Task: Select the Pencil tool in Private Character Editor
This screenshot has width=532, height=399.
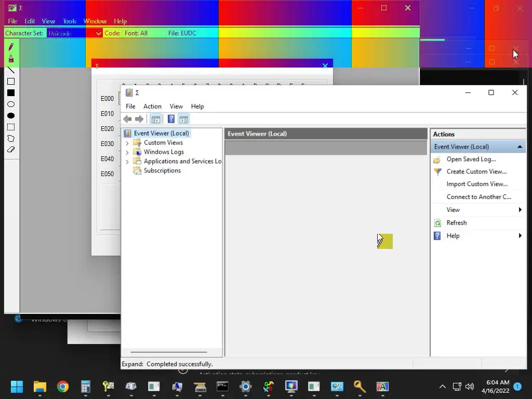Action: [x=11, y=47]
